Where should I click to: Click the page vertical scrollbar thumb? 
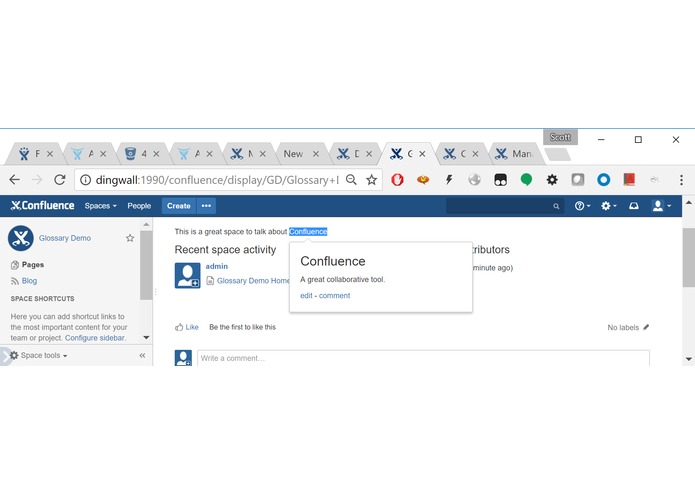tap(688, 257)
